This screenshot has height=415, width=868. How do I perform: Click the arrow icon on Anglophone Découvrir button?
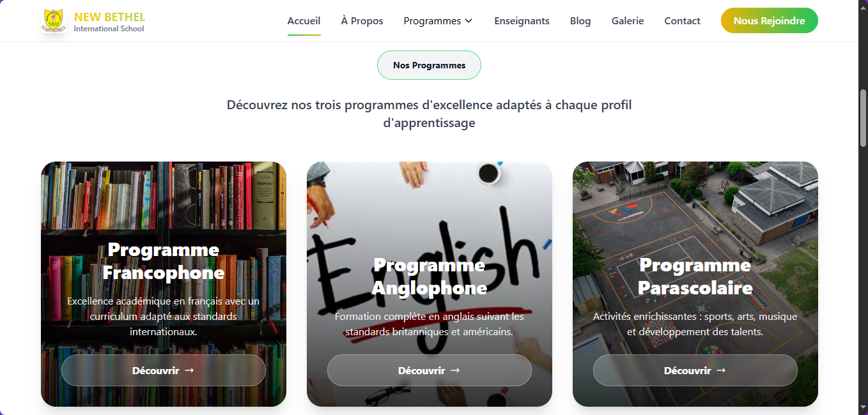click(x=455, y=370)
